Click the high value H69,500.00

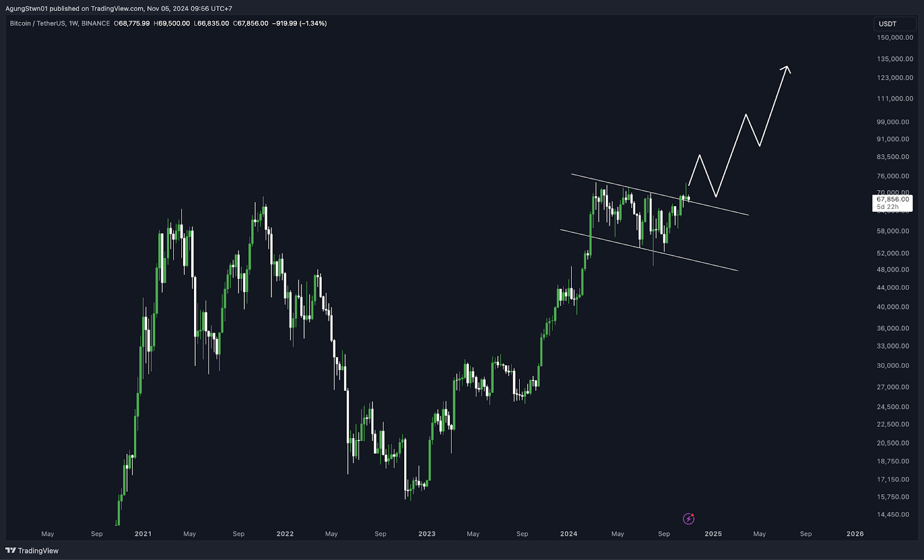(172, 24)
